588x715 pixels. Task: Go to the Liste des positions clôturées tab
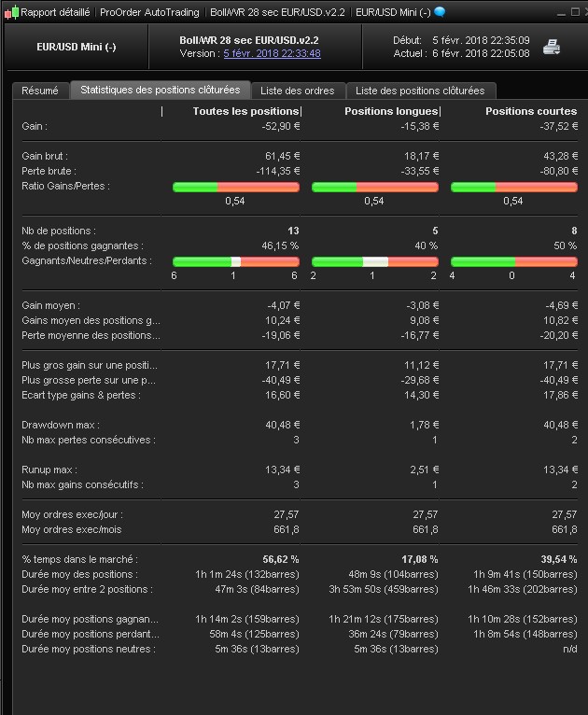click(x=420, y=91)
